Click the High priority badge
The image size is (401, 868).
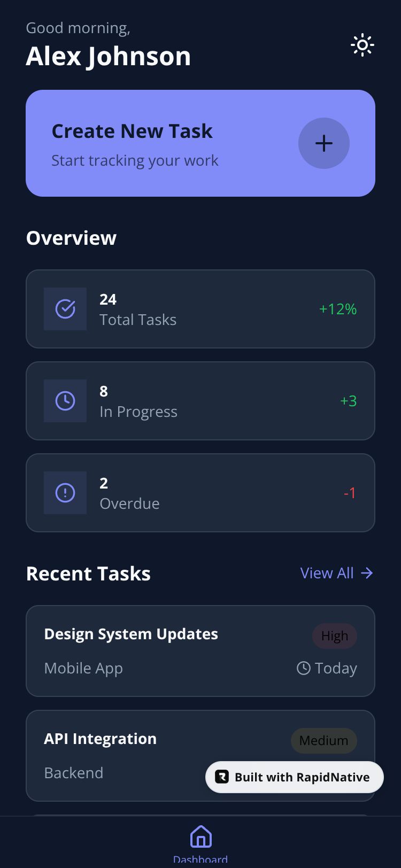pos(335,636)
